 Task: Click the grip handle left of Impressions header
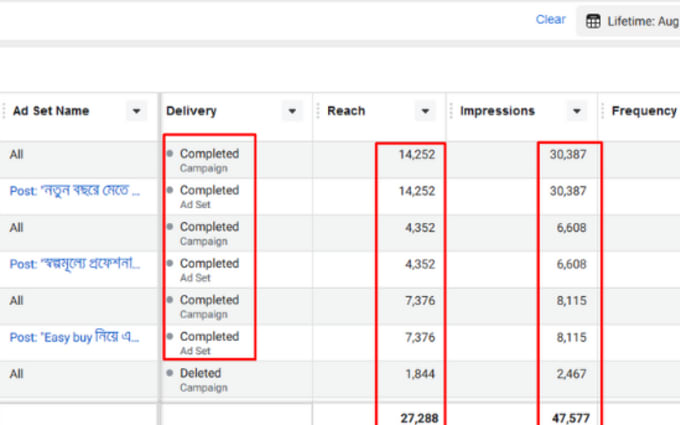(x=451, y=111)
